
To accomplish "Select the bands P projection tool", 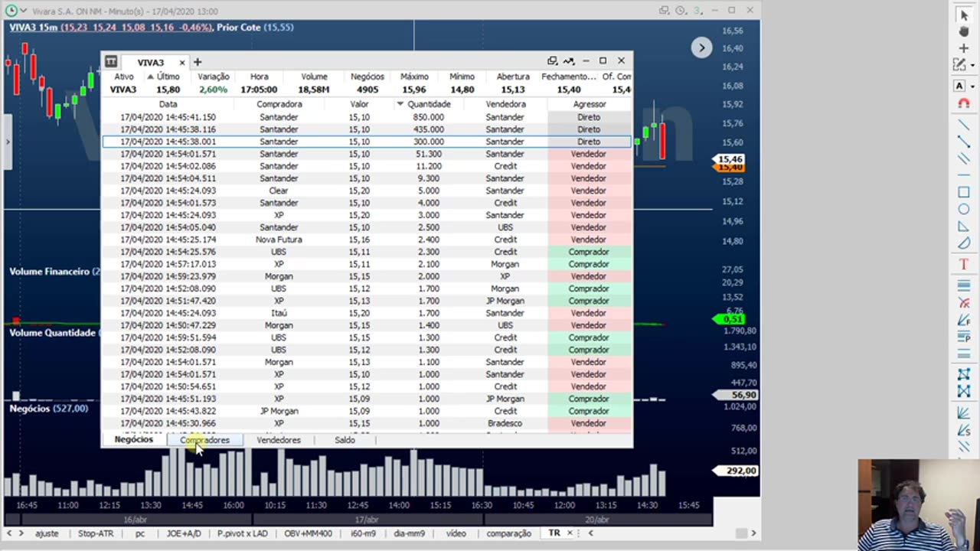I will tap(964, 337).
